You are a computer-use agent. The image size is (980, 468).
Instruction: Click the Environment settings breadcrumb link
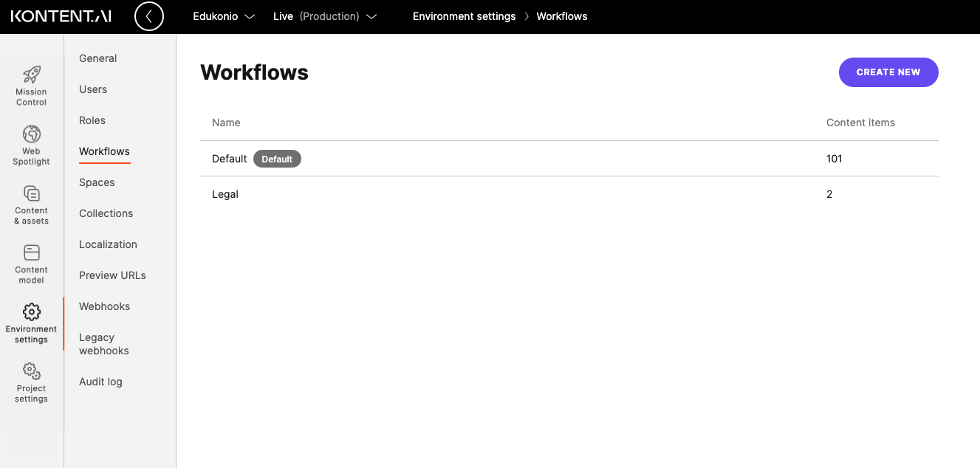pyautogui.click(x=464, y=16)
